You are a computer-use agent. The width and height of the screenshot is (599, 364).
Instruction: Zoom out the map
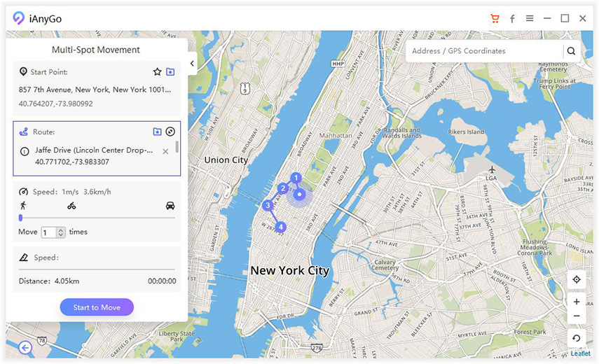(x=577, y=316)
